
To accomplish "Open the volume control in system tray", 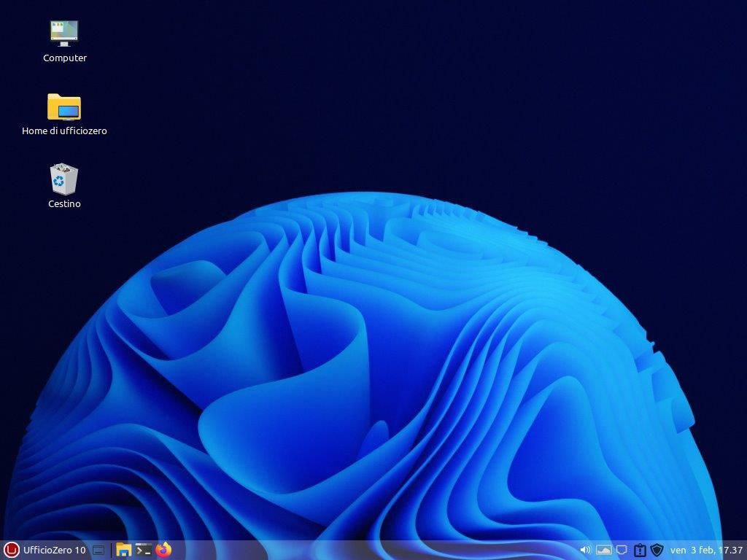I will (x=586, y=550).
